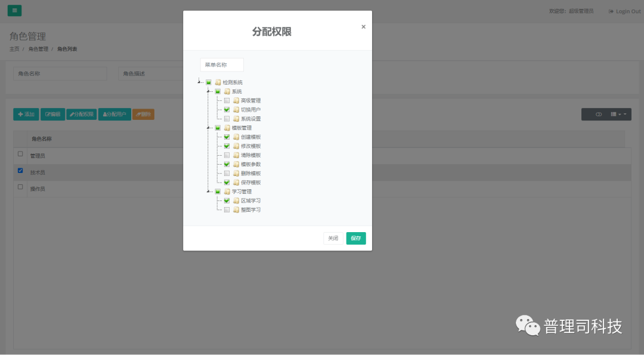The image size is (644, 355).
Task: Check the 高级管理 permission checkbox
Action: pyautogui.click(x=226, y=100)
